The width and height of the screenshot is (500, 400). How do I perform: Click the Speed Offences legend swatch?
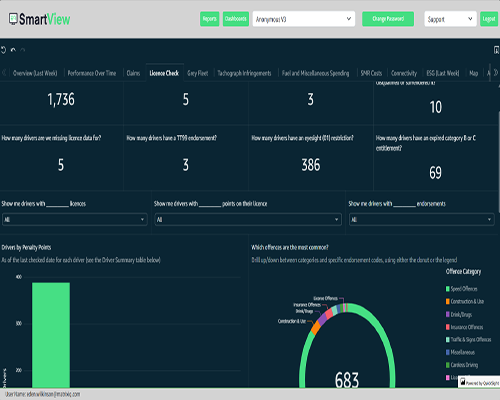click(448, 289)
